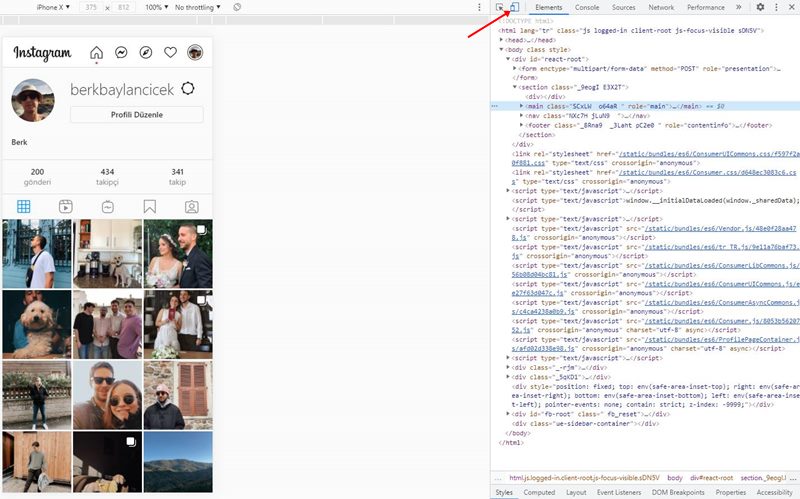Screen dimensions: 800x499
Task: Switch to the Console tab
Action: click(587, 7)
